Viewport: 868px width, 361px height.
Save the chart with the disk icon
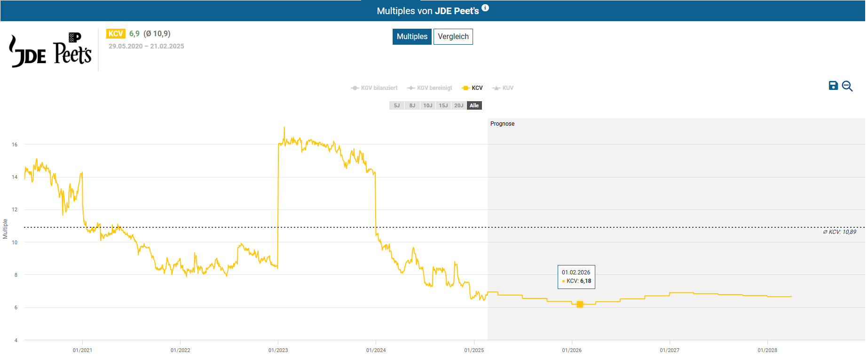833,86
